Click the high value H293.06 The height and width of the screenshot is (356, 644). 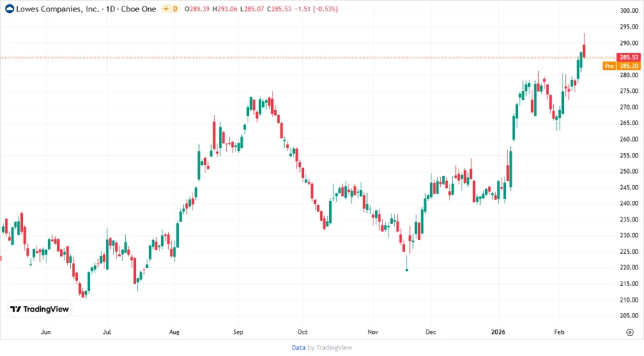[x=225, y=9]
